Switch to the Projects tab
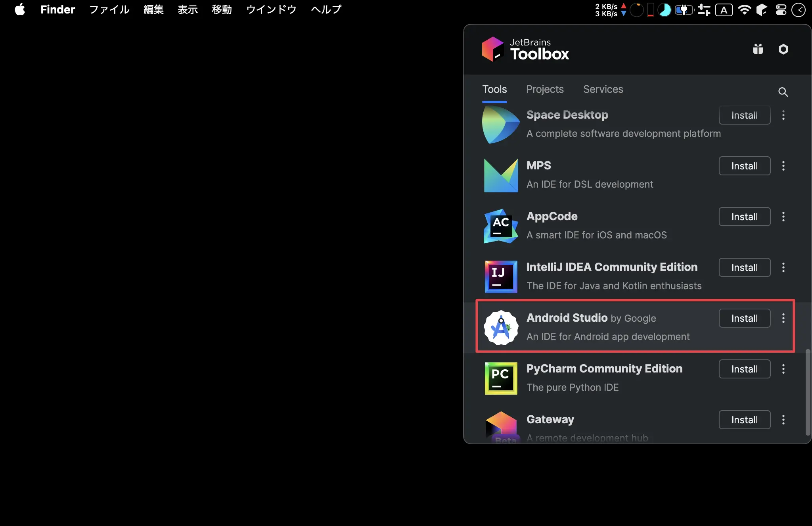 coord(545,89)
